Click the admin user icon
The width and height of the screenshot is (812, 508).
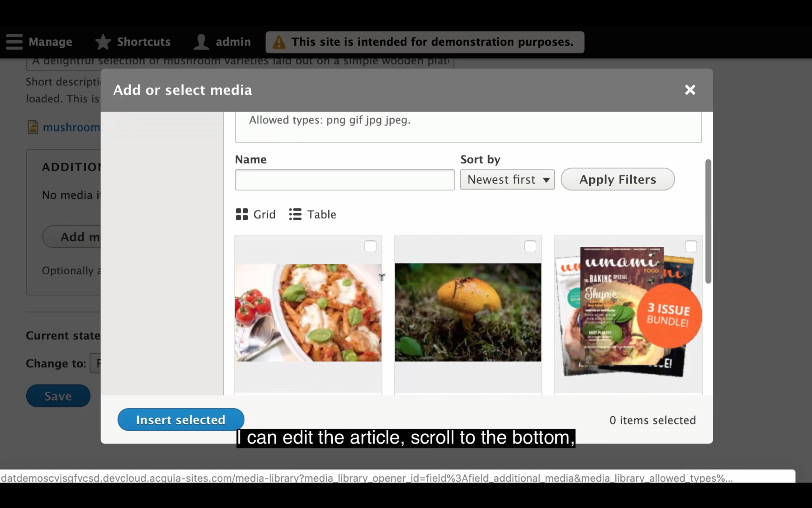click(201, 42)
